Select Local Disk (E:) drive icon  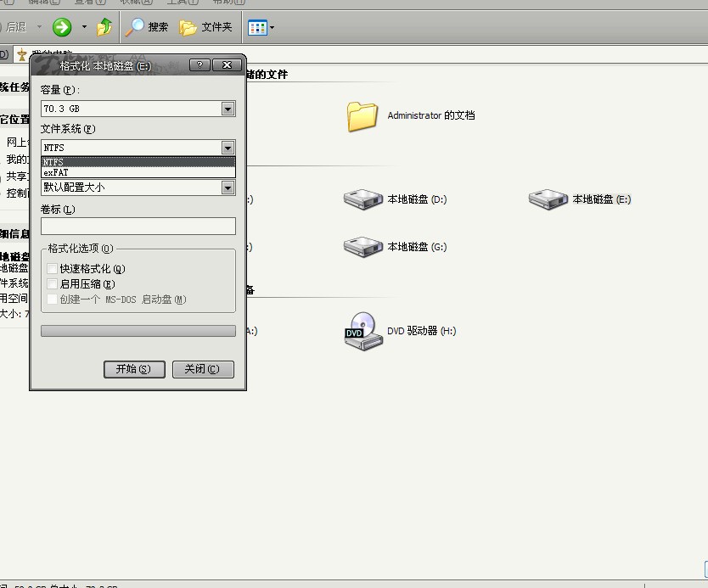click(x=548, y=199)
